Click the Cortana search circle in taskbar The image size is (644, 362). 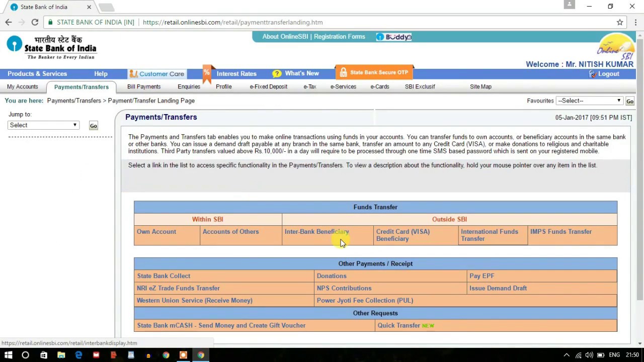pos(25,355)
